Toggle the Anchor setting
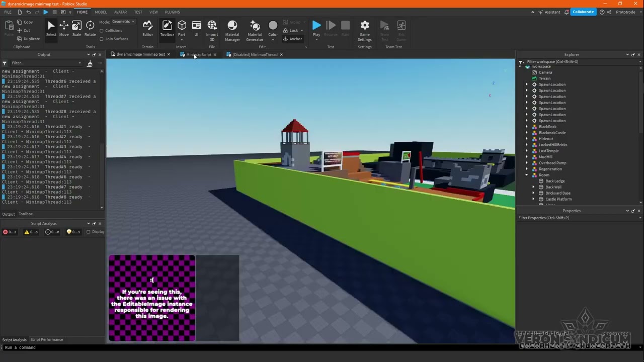This screenshot has width=644, height=362. click(x=292, y=39)
